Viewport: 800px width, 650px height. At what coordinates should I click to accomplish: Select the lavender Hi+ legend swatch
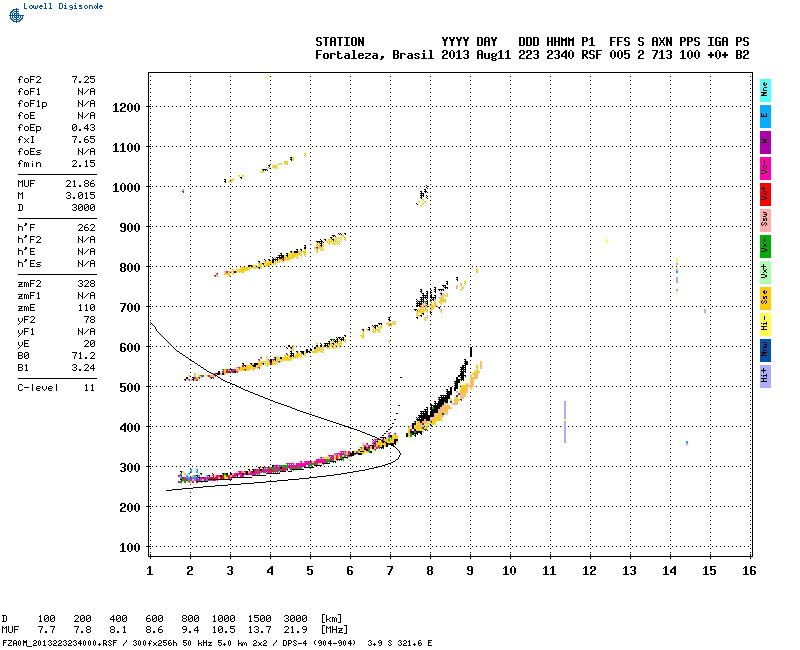coord(765,377)
